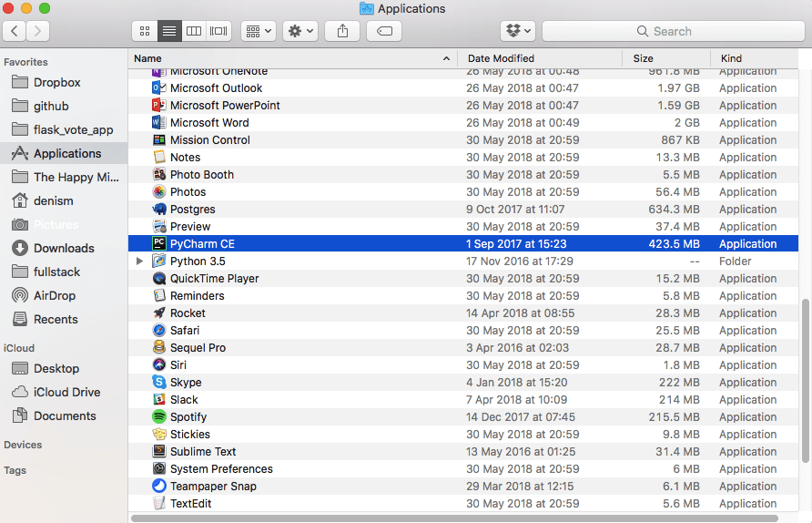Click the edit tags button
The image size is (812, 523).
tap(384, 31)
